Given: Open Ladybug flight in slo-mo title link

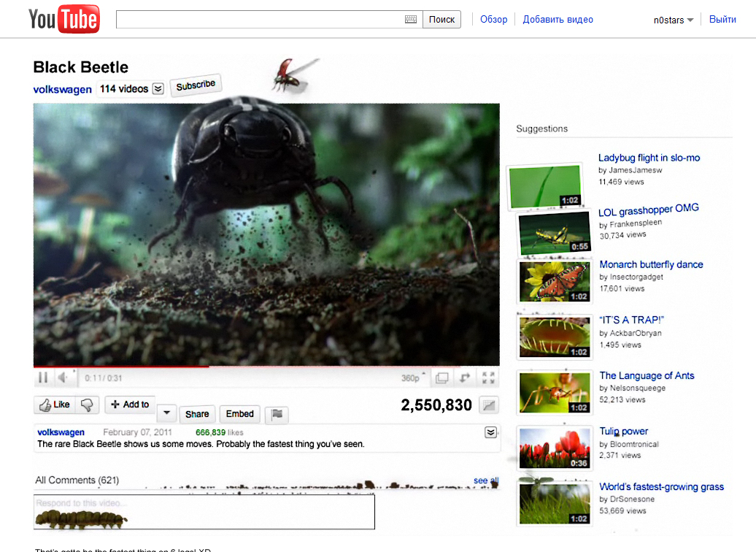Looking at the screenshot, I should [649, 158].
